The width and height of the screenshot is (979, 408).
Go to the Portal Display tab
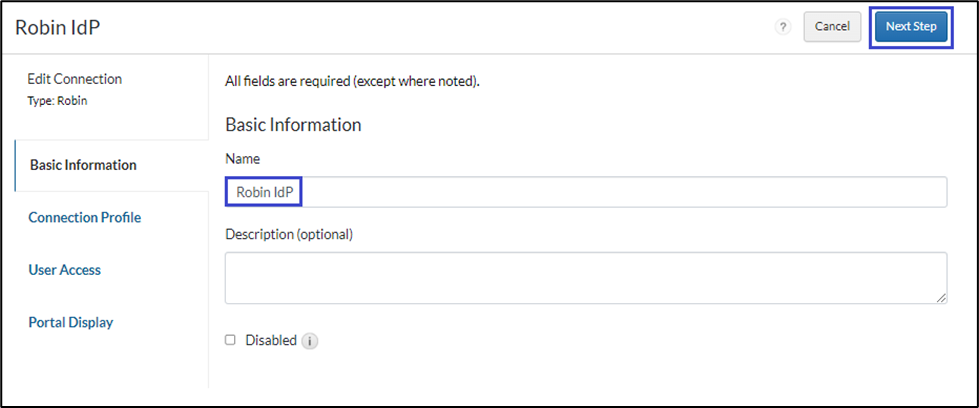(71, 322)
